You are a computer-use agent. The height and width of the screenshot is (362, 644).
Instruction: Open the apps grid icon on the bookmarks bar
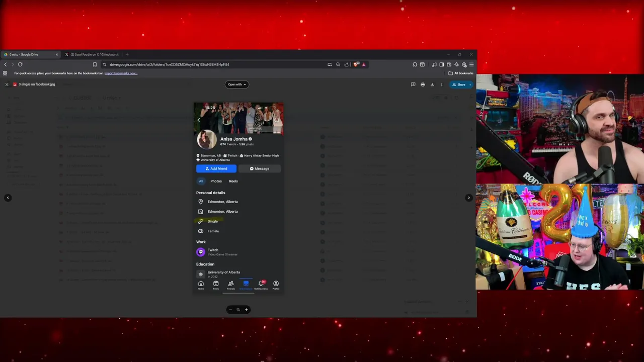(x=5, y=73)
